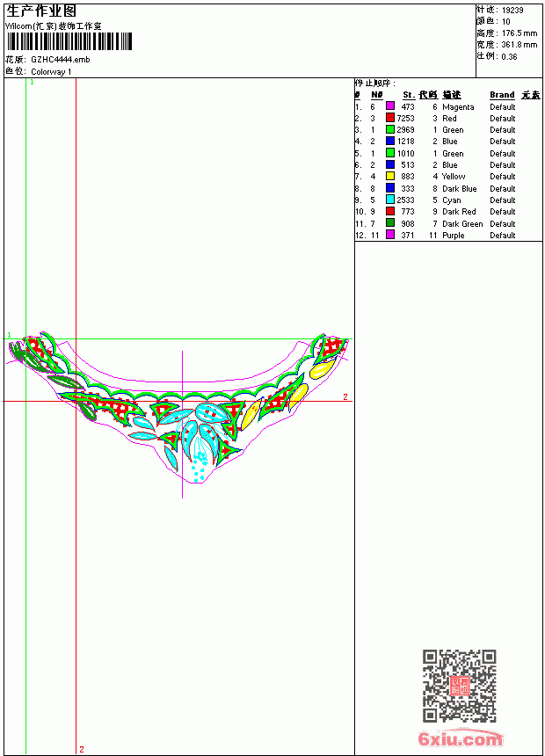Click the green guide marker 1 atop vertical line

(x=32, y=83)
